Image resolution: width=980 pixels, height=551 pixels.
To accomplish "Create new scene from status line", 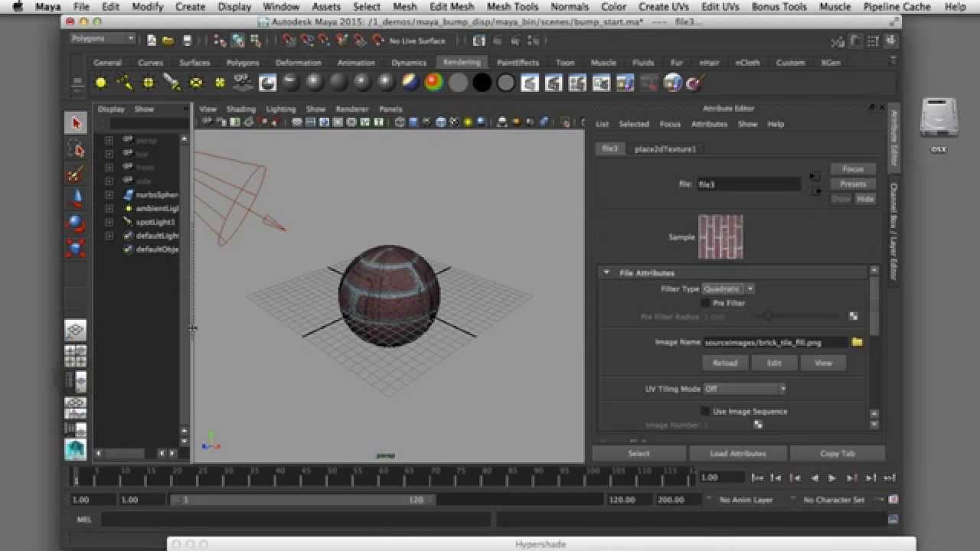I will (152, 41).
